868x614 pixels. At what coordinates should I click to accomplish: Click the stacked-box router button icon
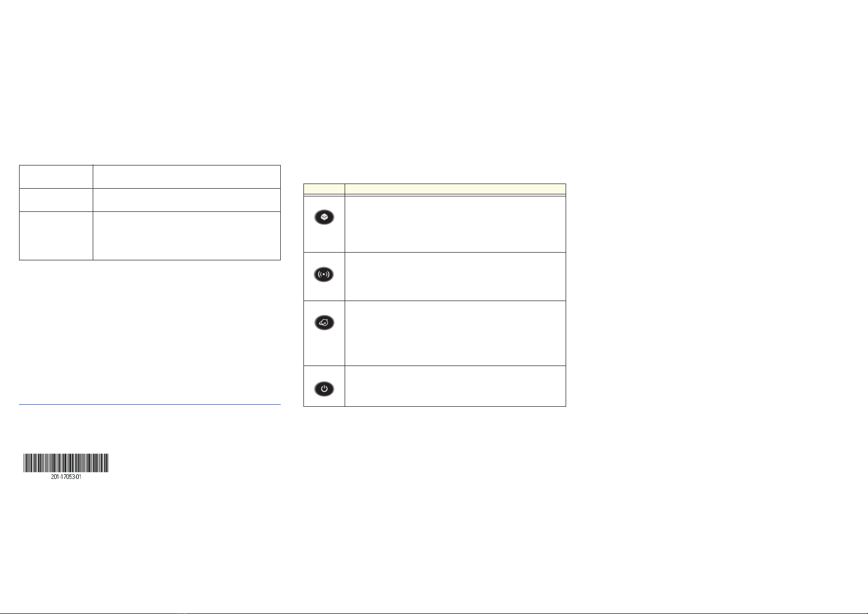[x=324, y=218]
